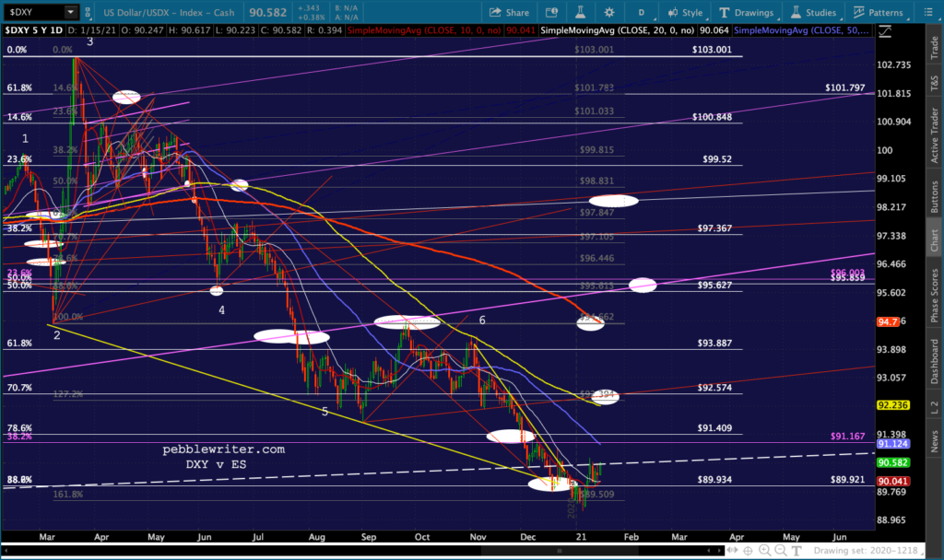Open the D timeframe selector
Screen dimensions: 944x560
point(642,12)
